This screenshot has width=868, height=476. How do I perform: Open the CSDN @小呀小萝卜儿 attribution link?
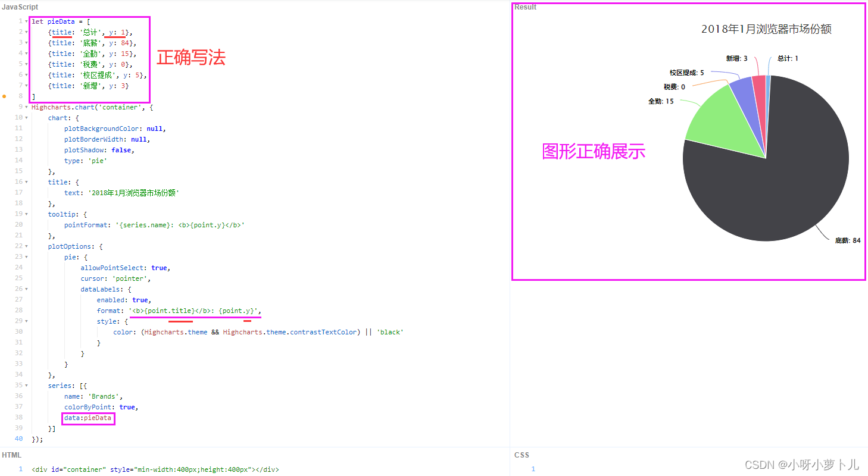coord(802,464)
